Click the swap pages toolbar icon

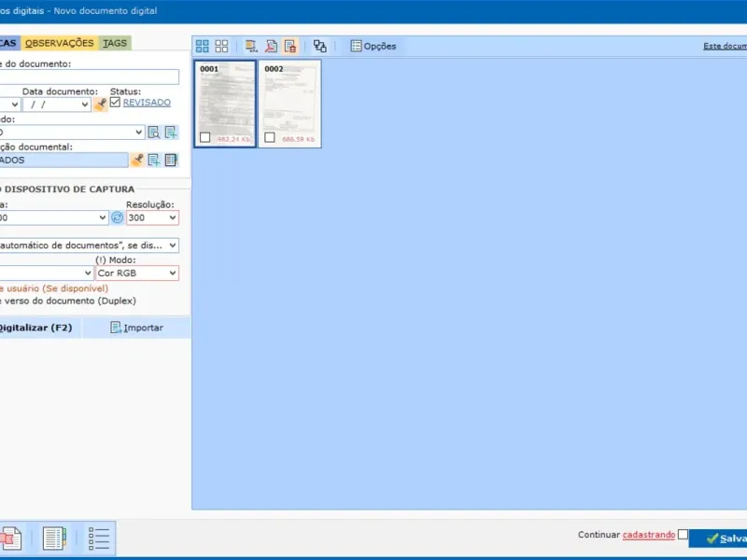pos(319,46)
